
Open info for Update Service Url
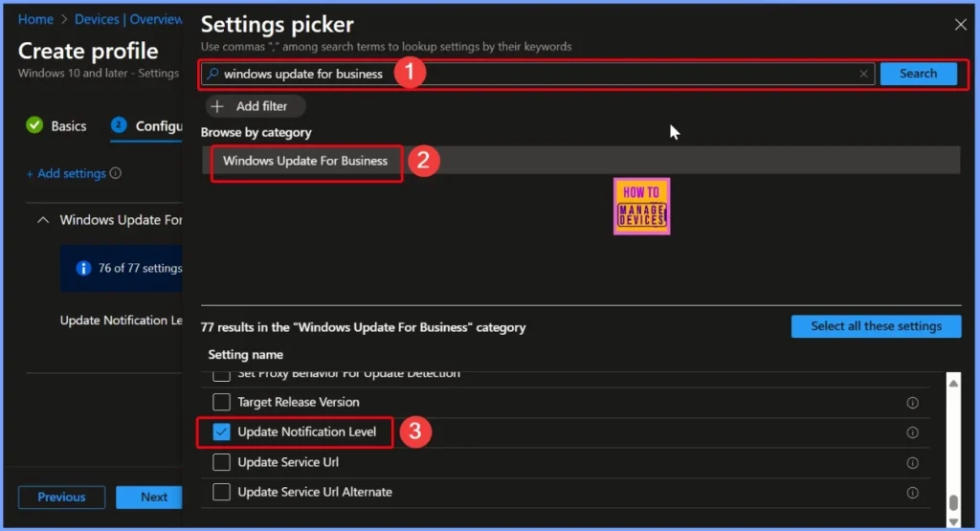tap(912, 463)
